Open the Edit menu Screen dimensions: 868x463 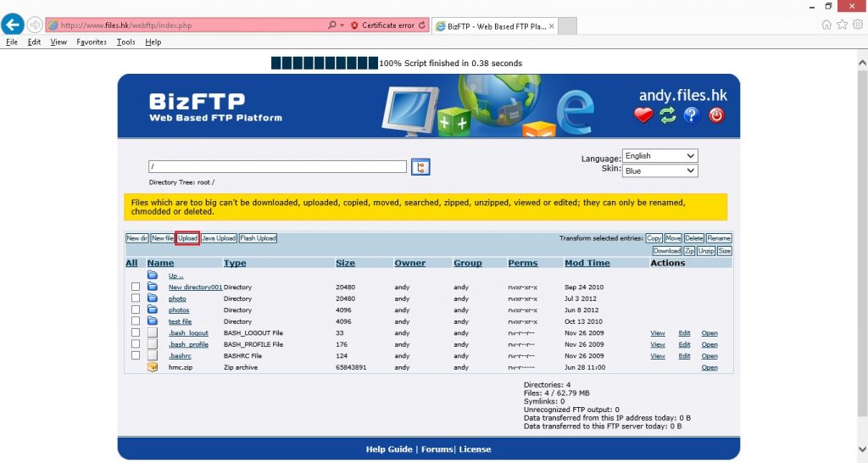(34, 42)
